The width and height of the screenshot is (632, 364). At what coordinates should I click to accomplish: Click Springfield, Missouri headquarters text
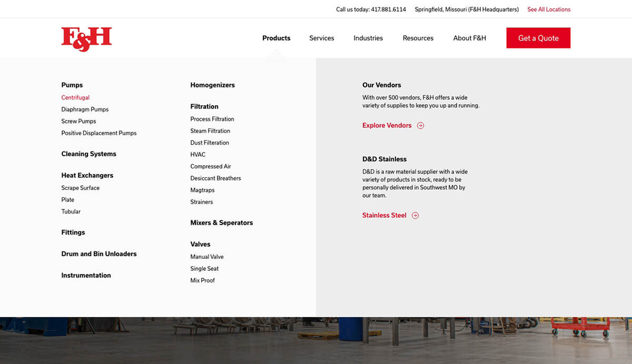[x=467, y=9]
